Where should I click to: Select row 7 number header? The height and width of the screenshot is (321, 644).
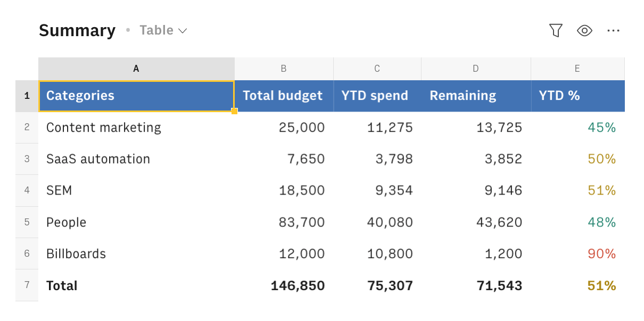(27, 285)
